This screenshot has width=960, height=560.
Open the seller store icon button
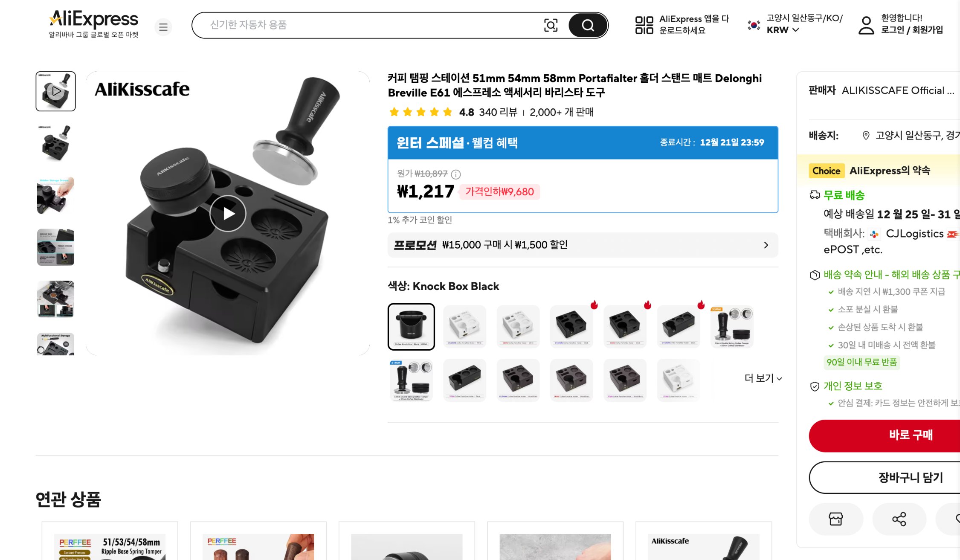point(835,519)
